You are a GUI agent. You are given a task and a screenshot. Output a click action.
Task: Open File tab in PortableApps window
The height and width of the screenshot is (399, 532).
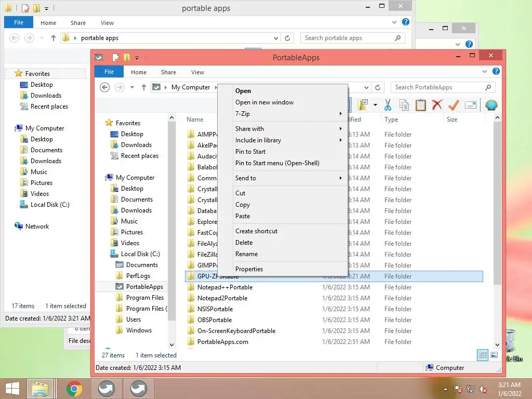(109, 72)
